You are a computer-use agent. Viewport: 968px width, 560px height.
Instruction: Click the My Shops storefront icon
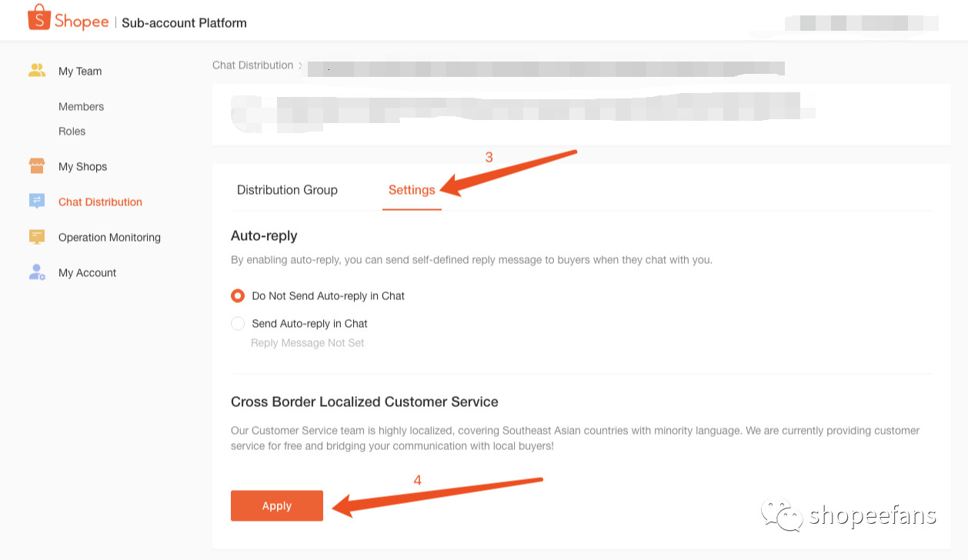tap(36, 165)
